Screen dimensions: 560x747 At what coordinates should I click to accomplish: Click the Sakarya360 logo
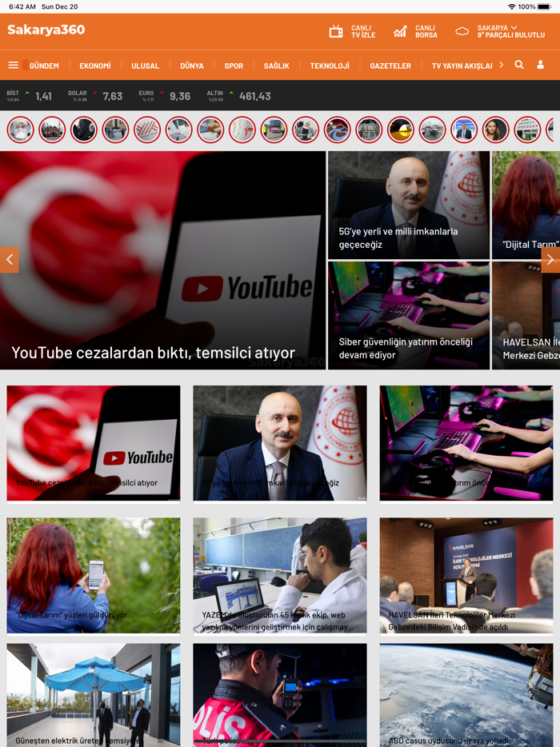click(x=46, y=30)
